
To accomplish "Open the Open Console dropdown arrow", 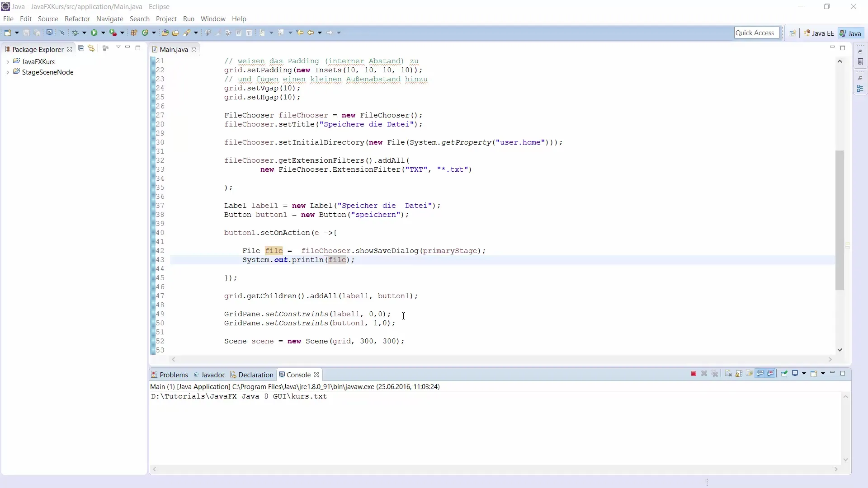I will (823, 374).
